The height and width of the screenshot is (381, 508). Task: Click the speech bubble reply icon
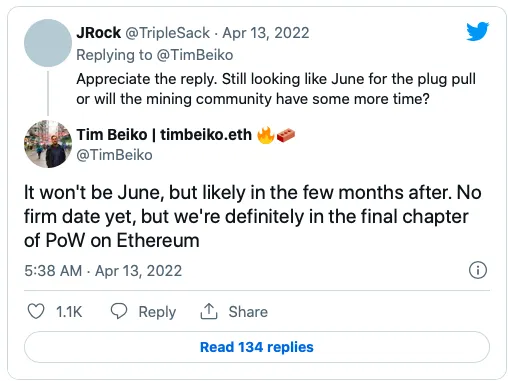[x=119, y=311]
